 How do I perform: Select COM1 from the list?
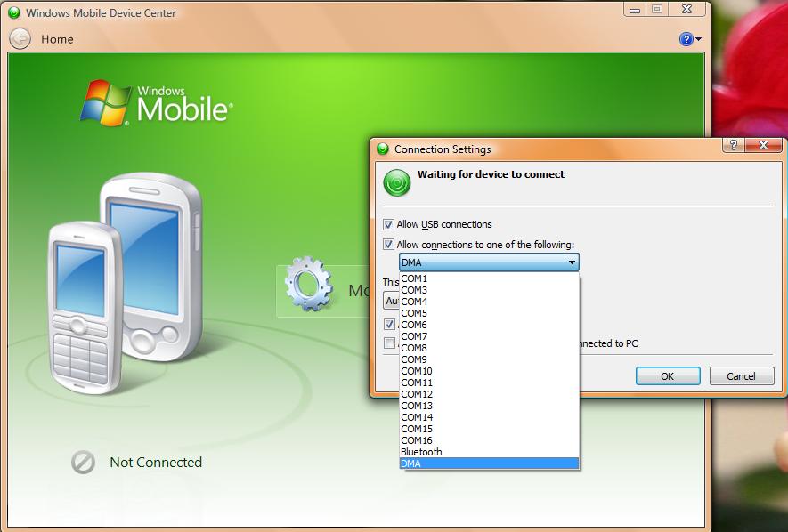point(490,278)
